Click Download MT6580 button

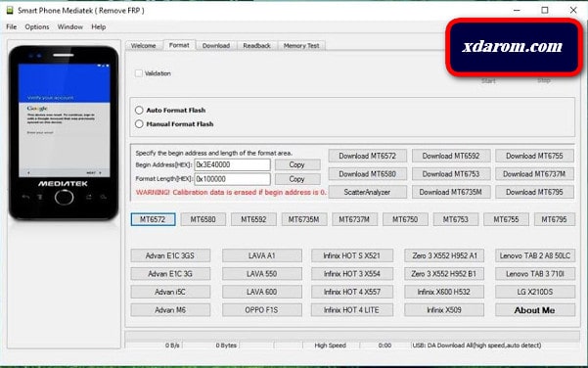click(x=368, y=174)
